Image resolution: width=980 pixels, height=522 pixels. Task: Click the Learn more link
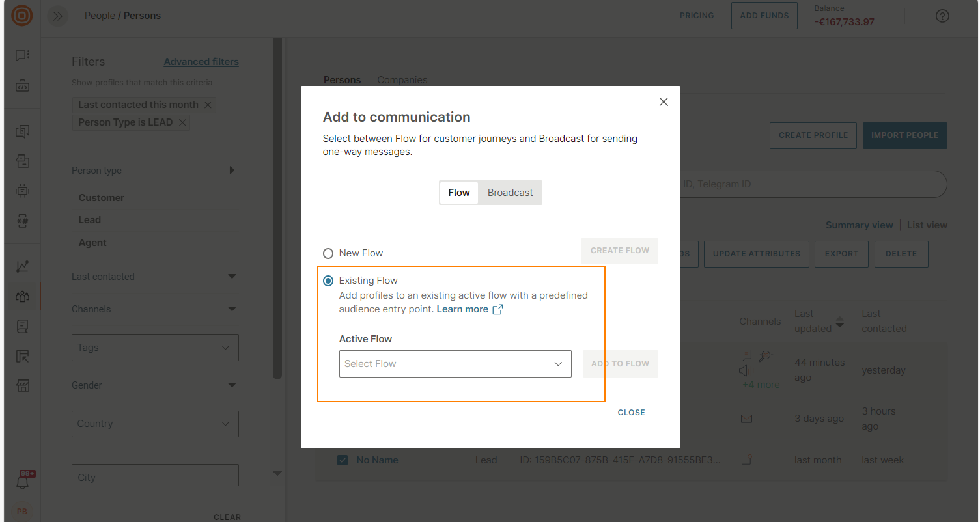point(462,309)
